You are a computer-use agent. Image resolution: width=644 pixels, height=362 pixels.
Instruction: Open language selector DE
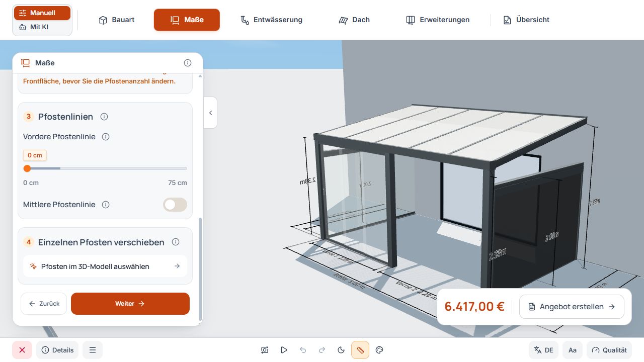click(543, 350)
